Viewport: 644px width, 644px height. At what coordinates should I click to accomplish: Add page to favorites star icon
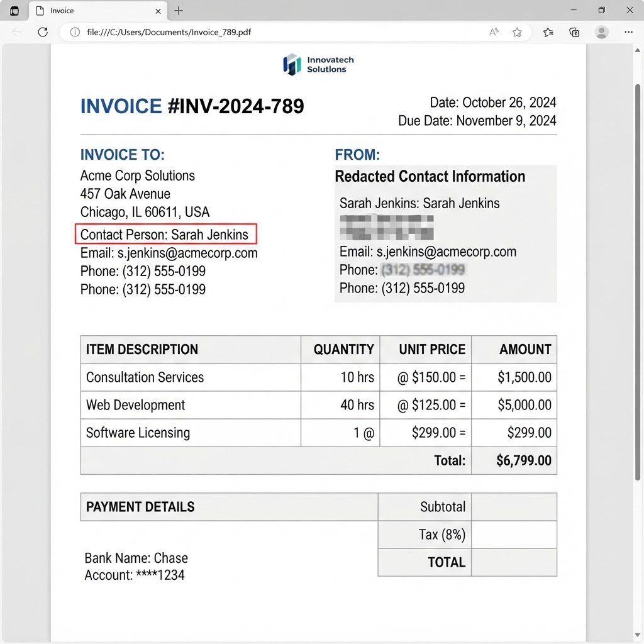(x=517, y=32)
